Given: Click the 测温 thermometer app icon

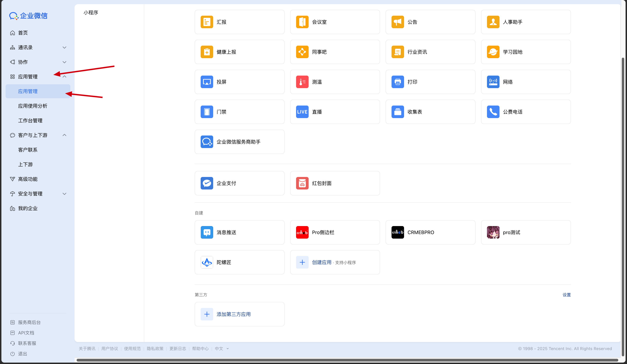Looking at the screenshot, I should tap(302, 82).
